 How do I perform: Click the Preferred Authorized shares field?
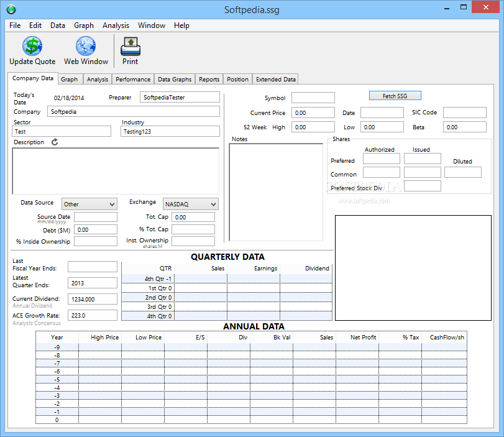click(x=382, y=159)
